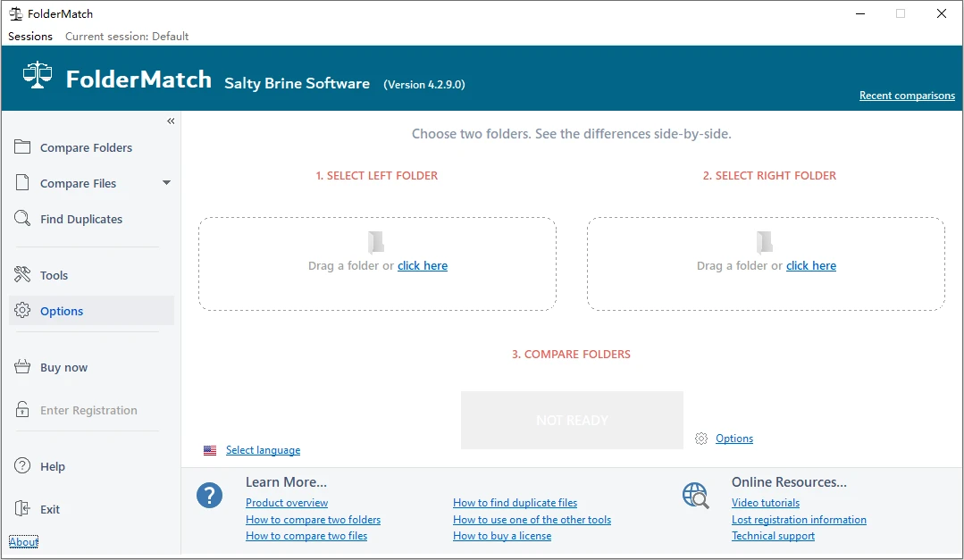The height and width of the screenshot is (560, 964).
Task: Click the NOT READY compare button
Action: click(572, 420)
